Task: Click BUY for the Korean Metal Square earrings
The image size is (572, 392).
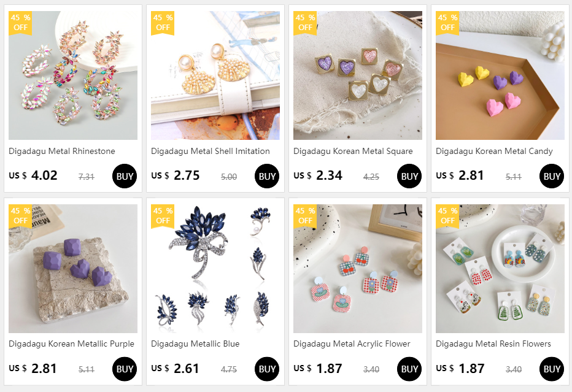Action: point(409,176)
